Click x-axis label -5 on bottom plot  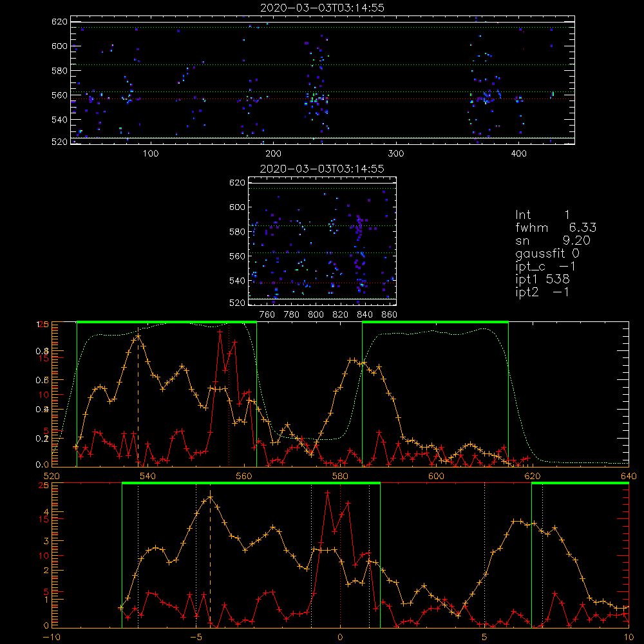196,637
